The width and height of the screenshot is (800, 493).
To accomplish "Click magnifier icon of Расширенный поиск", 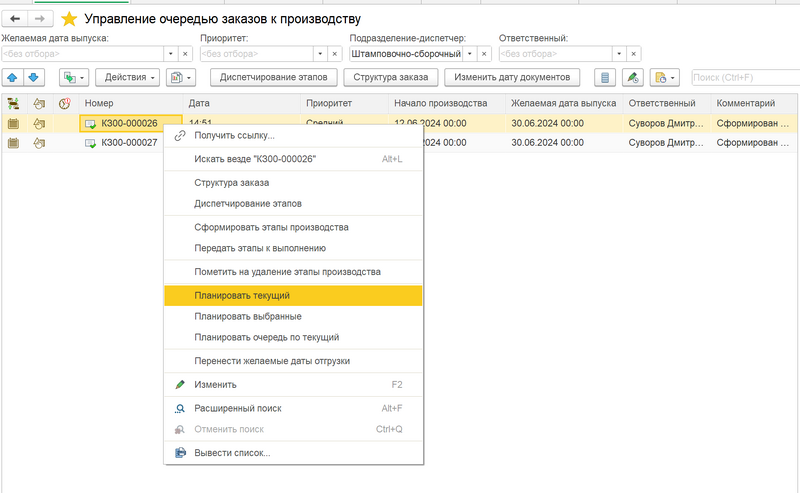I will tap(180, 409).
